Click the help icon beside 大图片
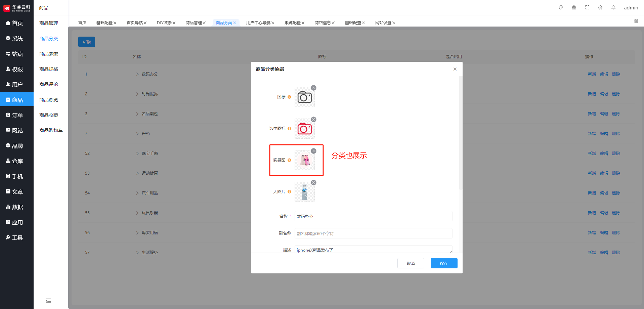 click(289, 192)
